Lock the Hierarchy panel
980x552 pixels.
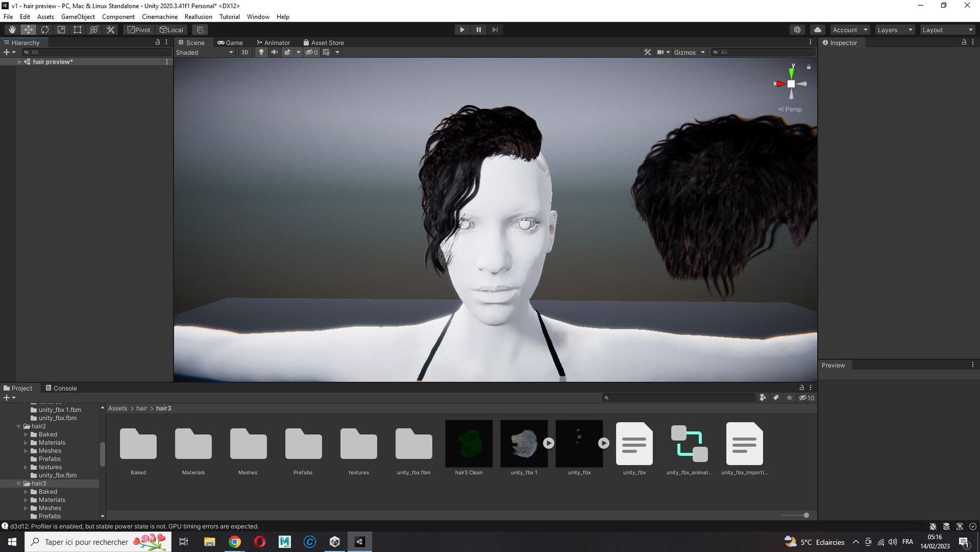(x=158, y=43)
